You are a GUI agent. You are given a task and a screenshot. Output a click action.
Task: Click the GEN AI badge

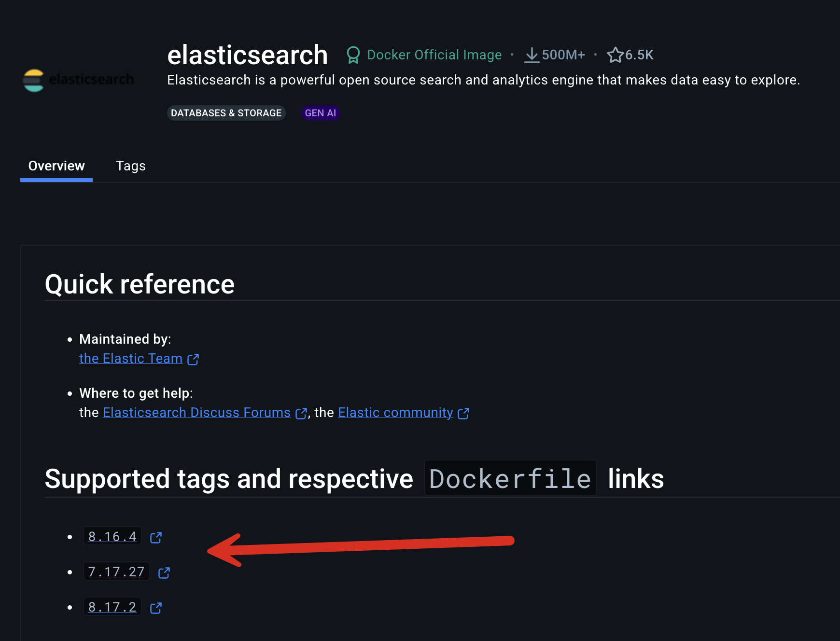(320, 112)
